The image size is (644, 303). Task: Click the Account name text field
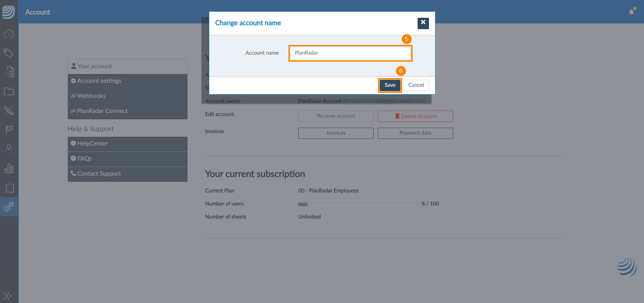(x=350, y=53)
